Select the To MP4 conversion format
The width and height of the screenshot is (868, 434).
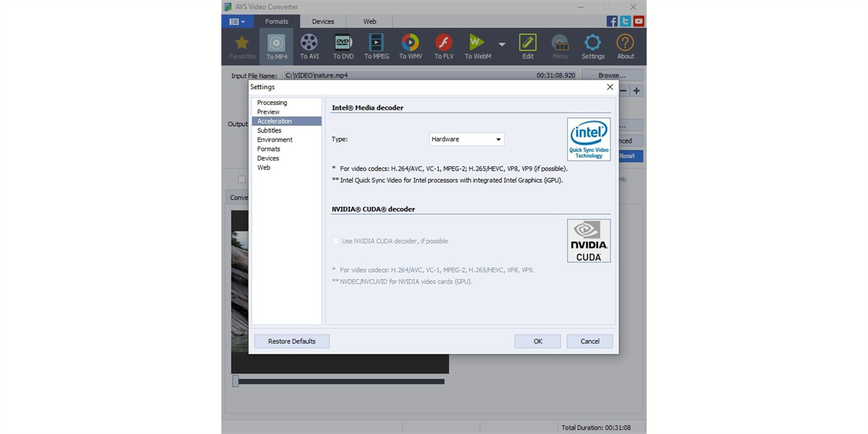point(276,46)
